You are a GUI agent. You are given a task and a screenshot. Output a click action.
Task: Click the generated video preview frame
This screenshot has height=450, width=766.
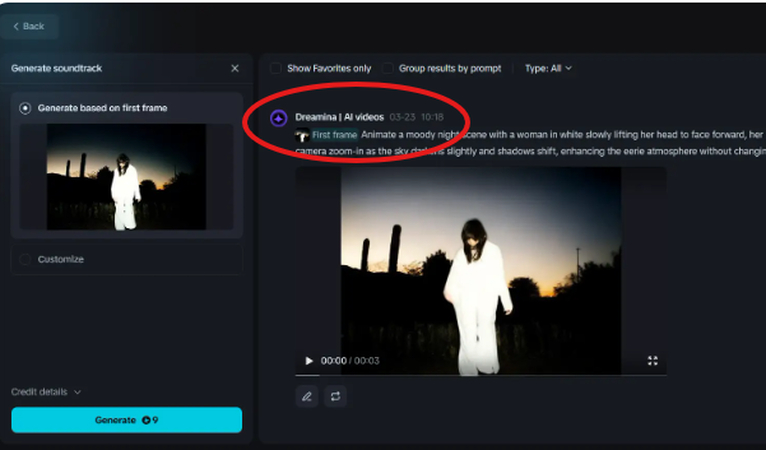(481, 271)
